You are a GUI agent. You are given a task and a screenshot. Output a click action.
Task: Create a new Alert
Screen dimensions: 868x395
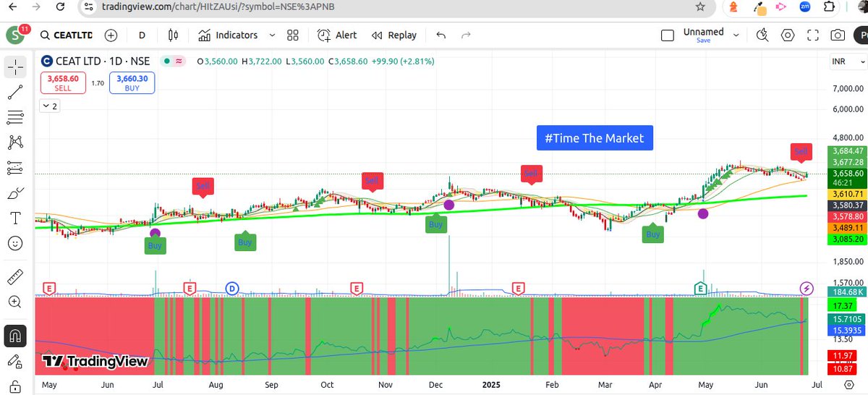coord(337,35)
